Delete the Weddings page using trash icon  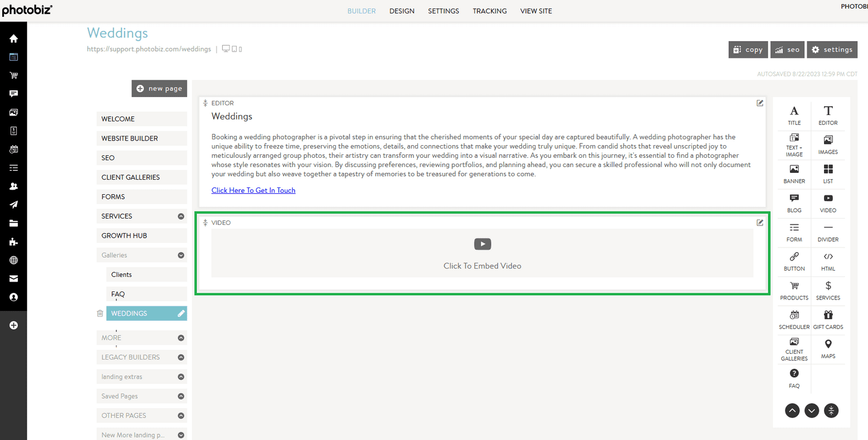pos(100,313)
